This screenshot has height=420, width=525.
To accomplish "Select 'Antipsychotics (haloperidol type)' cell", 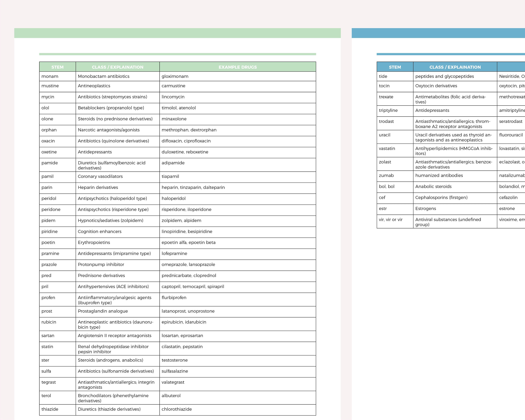I will (118, 199).
